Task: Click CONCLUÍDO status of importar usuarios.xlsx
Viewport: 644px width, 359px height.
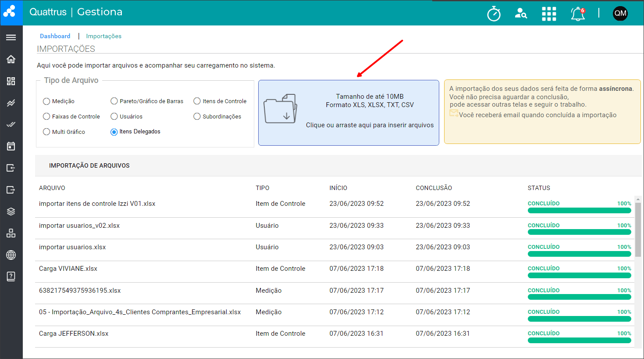Action: pos(544,247)
